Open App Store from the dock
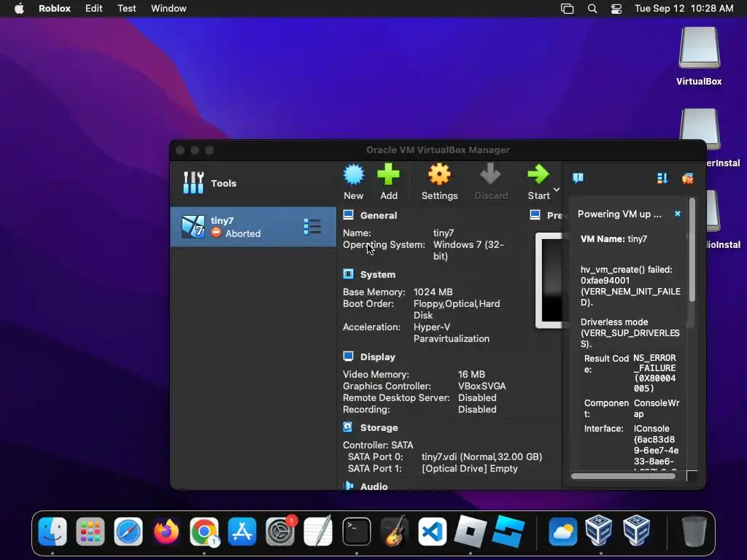The height and width of the screenshot is (560, 747). coord(242,531)
